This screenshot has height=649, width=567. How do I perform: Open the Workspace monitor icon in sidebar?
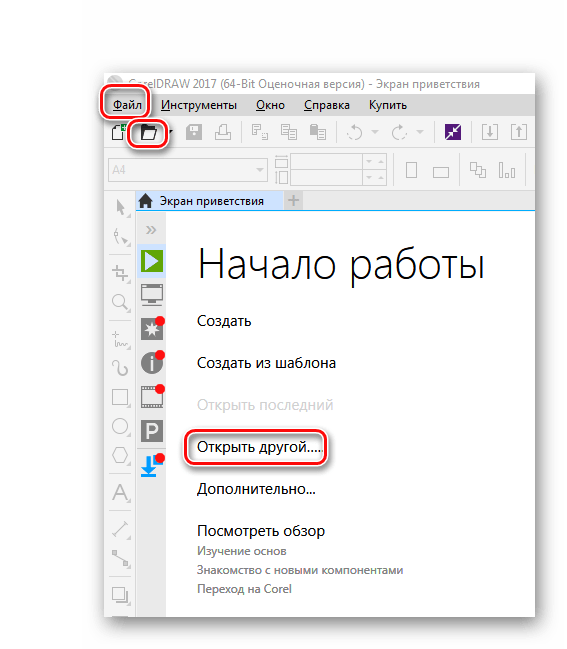[x=152, y=295]
